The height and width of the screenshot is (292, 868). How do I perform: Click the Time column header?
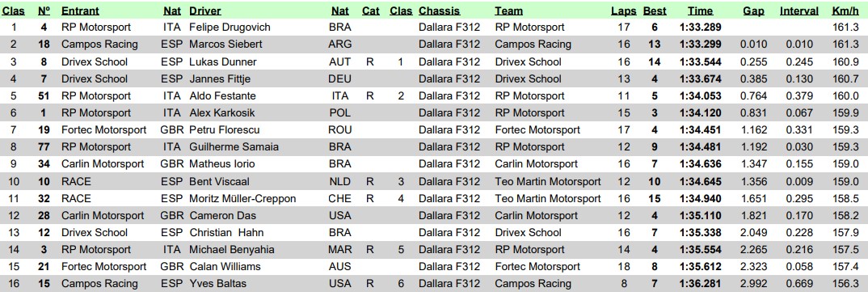tap(700, 11)
